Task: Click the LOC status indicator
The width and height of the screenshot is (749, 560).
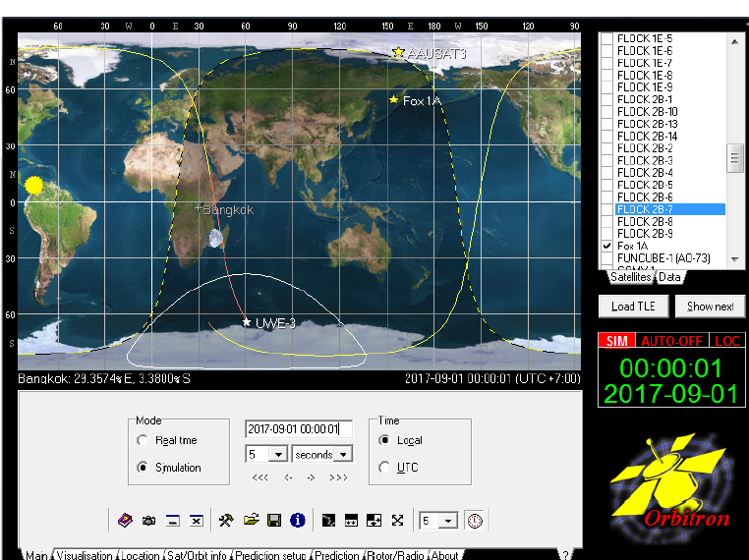Action: pos(727,341)
